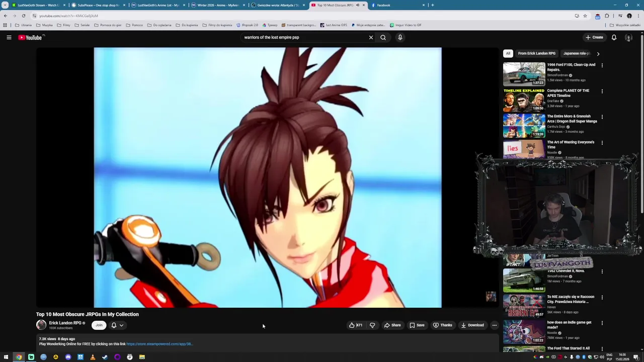The width and height of the screenshot is (644, 362).
Task: Open the YouTube hamburger guide menu
Action: click(9, 37)
